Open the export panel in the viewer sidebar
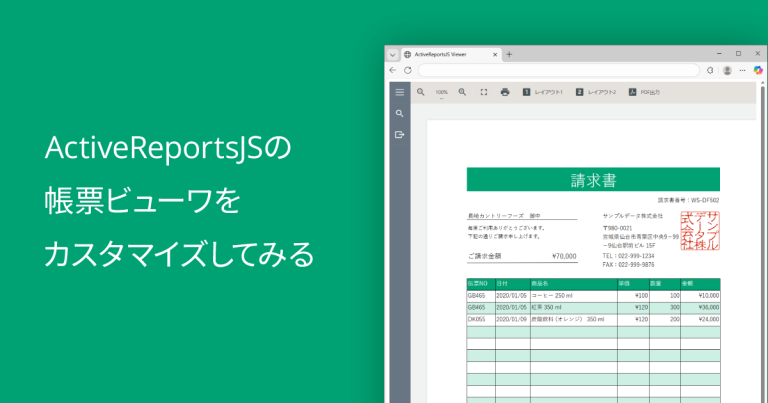The height and width of the screenshot is (403, 768). [400, 135]
